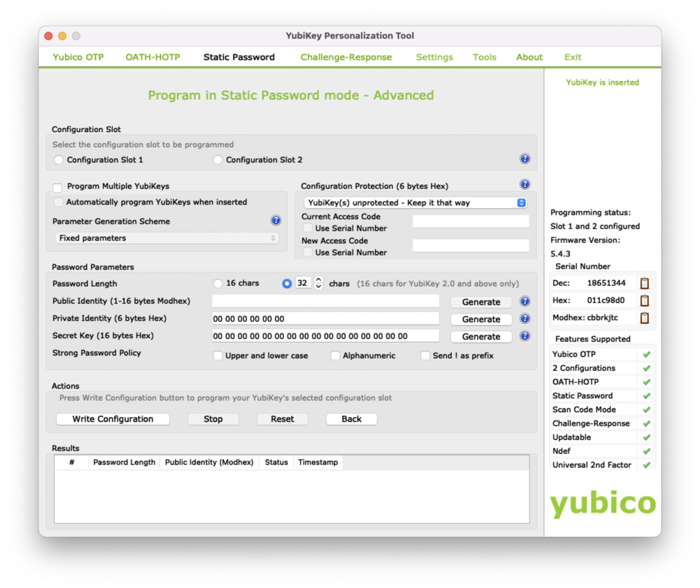
Task: Open the Tools tab
Action: pyautogui.click(x=484, y=57)
